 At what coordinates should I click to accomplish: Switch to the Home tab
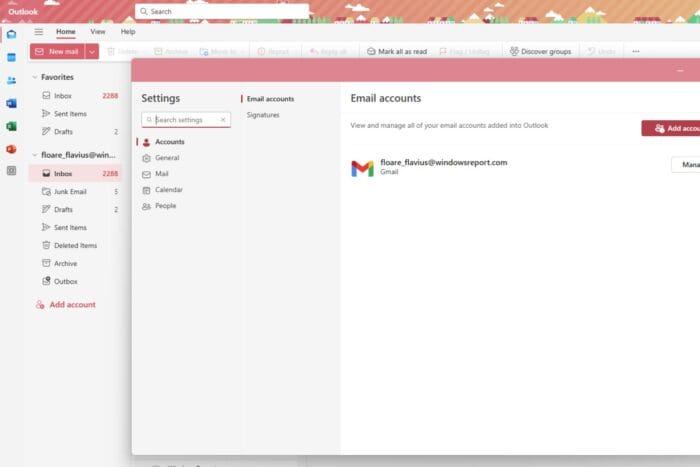pos(66,32)
